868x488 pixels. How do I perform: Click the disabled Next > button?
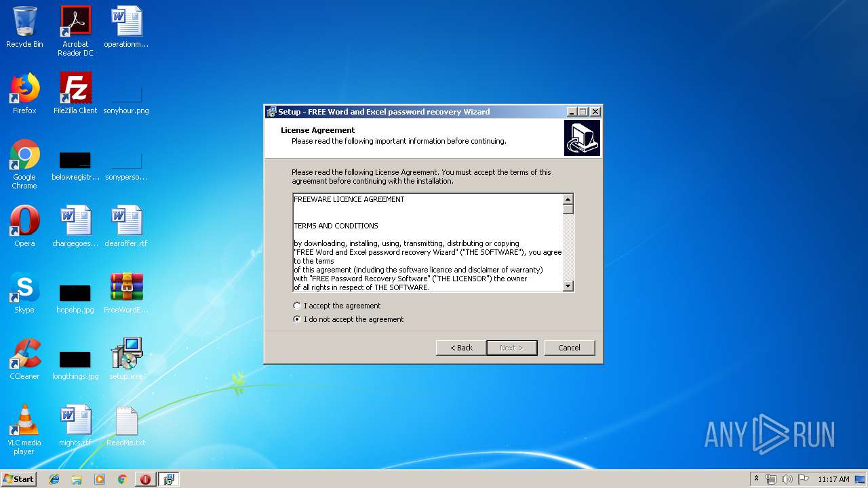pyautogui.click(x=512, y=348)
